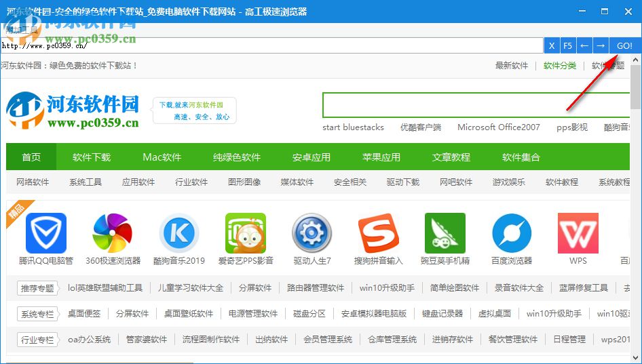Click the GO! button

(625, 46)
